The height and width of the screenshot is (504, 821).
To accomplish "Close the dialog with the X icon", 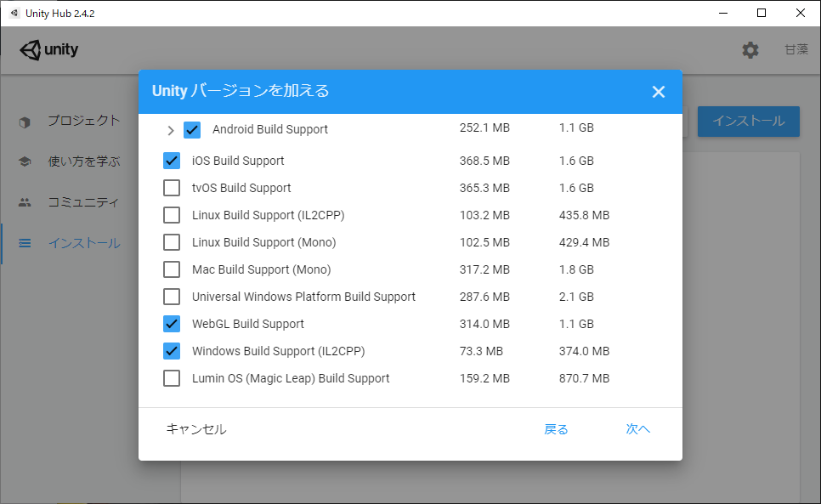I will pyautogui.click(x=658, y=92).
